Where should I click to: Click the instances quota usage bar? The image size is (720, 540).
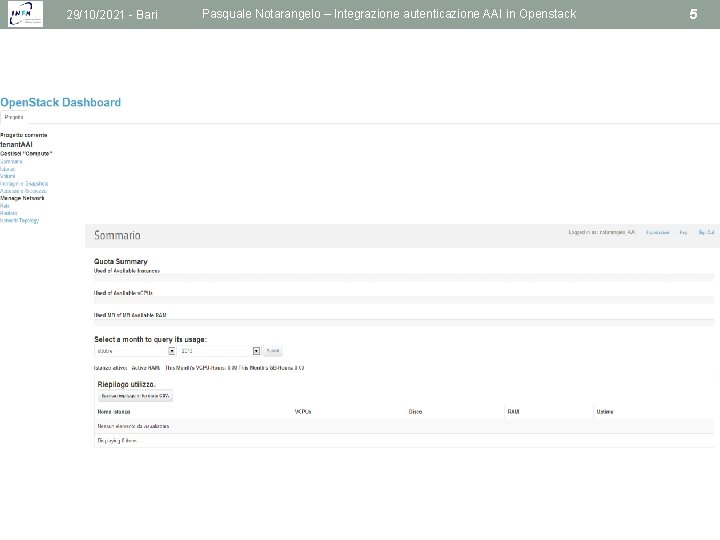coord(404,278)
